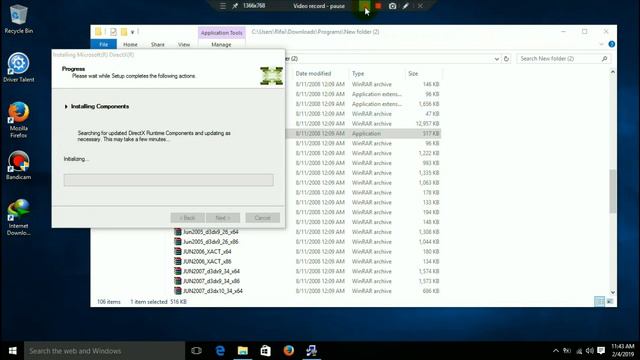
Task: Click the green pause recording button
Action: (x=364, y=6)
